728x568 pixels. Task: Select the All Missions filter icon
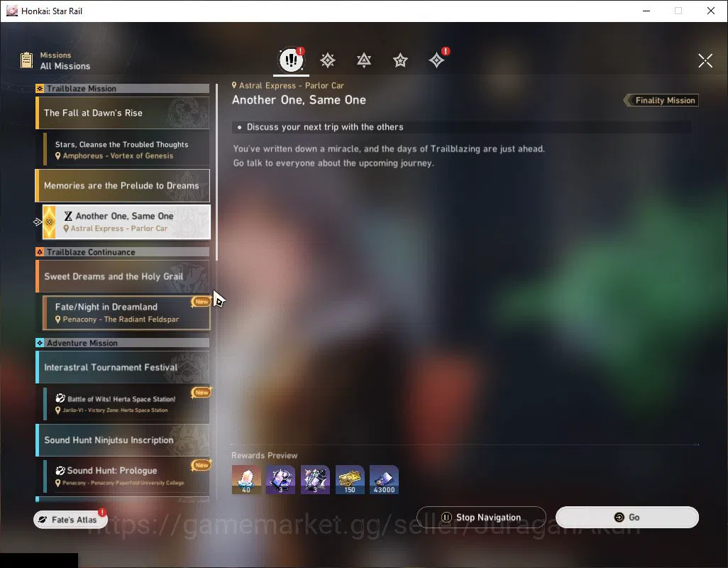pos(291,60)
